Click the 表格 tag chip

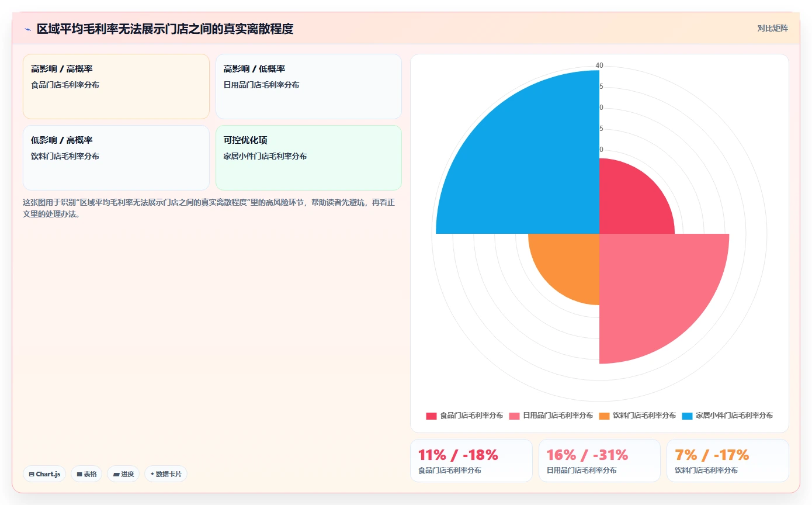[x=86, y=474]
